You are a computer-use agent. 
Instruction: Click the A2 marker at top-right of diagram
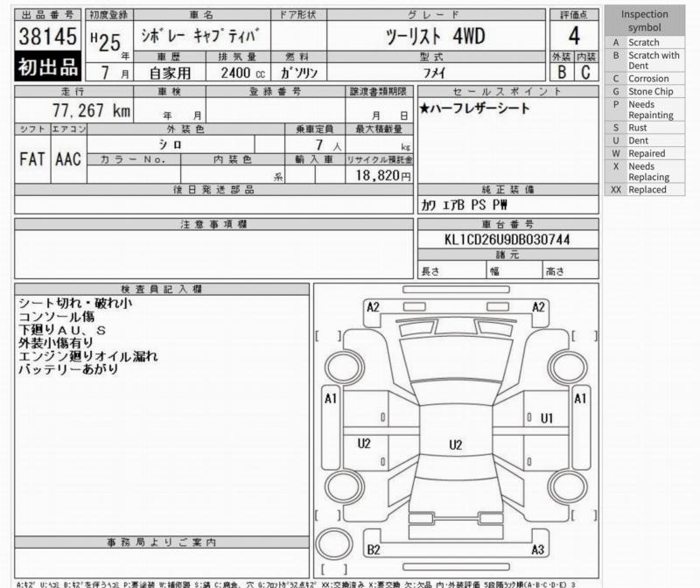coord(538,307)
